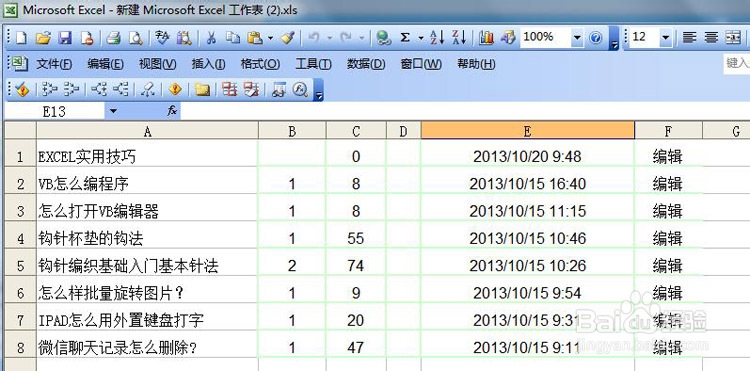
Task: Launch the Chart Wizard
Action: coord(486,38)
